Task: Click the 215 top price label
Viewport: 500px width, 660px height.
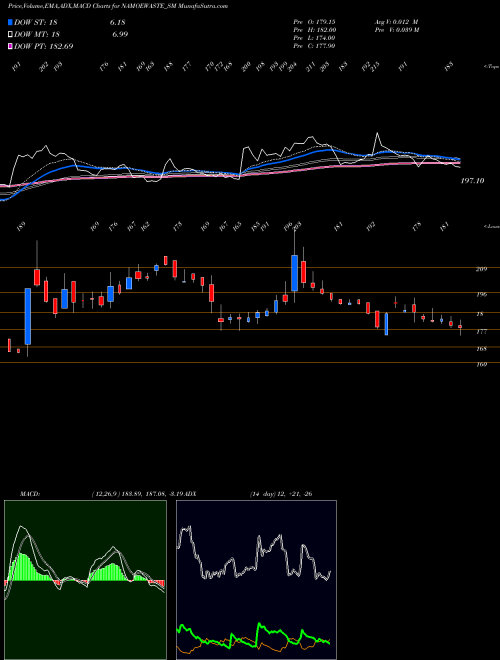Action: (x=374, y=66)
